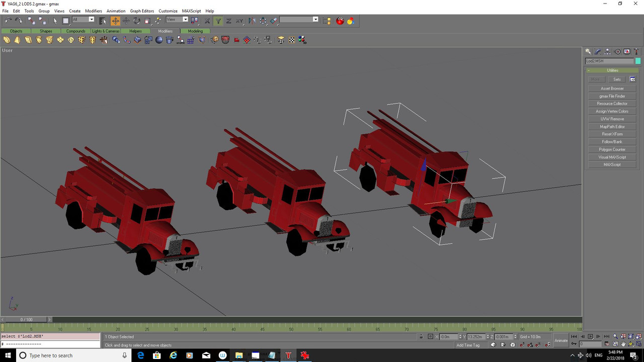Select the Pan hand viewport control
Viewport: 644px width, 362px height.
click(623, 344)
